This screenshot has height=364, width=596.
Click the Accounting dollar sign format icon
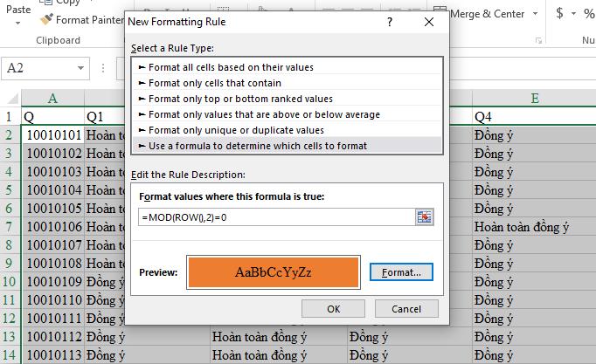[560, 13]
